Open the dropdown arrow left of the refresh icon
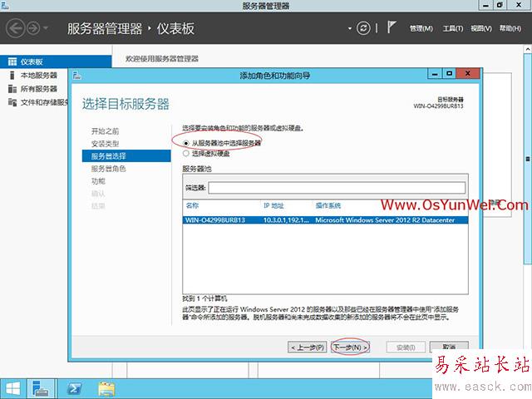Viewport: 532px width, 399px height. pyautogui.click(x=350, y=28)
